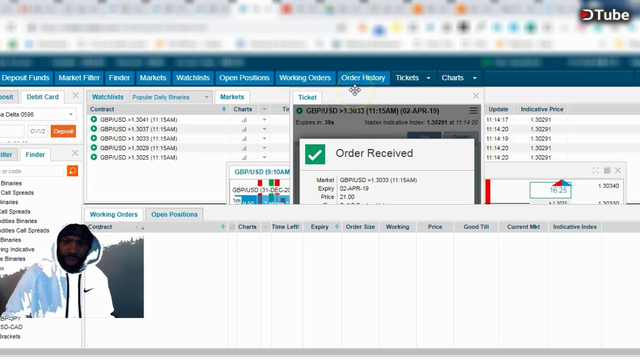
Task: Switch to the Finder tab in left panel
Action: pos(35,155)
